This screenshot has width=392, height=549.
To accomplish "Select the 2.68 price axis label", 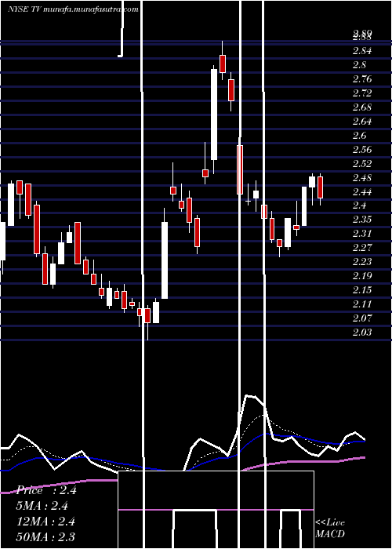I will (362, 107).
